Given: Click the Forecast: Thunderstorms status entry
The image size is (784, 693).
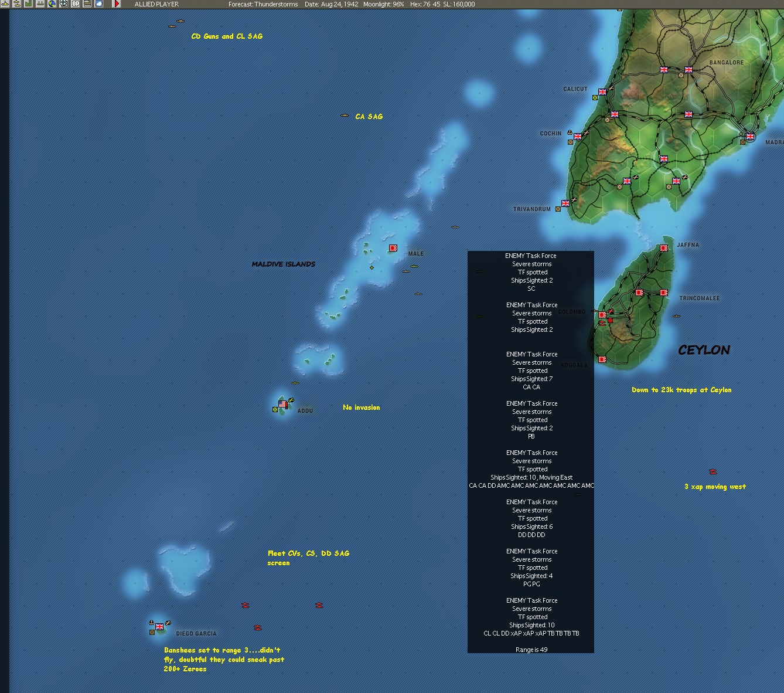Looking at the screenshot, I should pyautogui.click(x=263, y=4).
